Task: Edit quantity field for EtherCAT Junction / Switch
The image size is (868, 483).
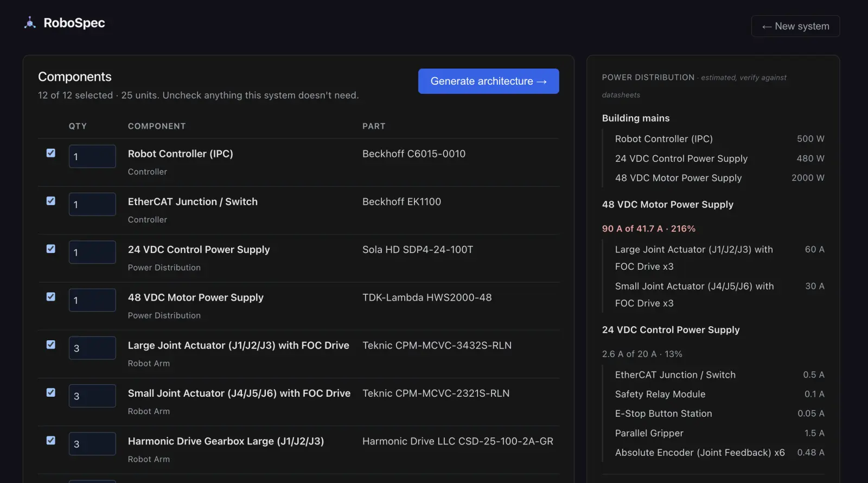Action: pos(92,204)
